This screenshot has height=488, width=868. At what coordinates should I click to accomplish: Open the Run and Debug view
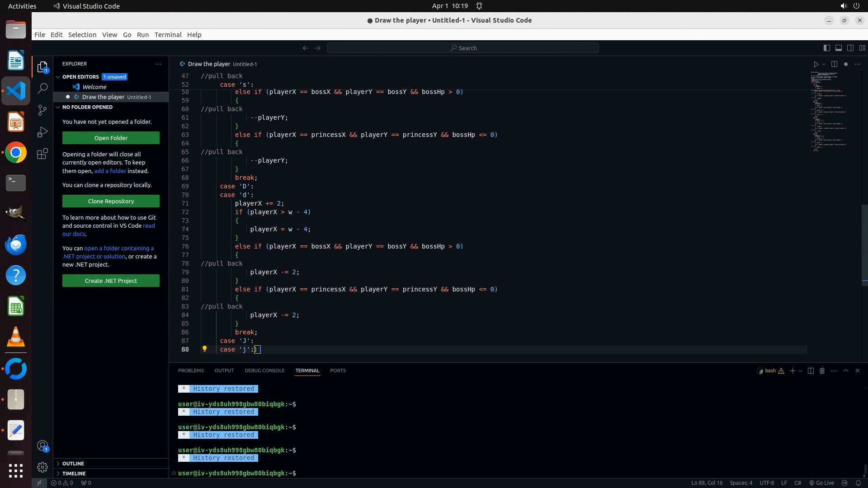click(42, 132)
